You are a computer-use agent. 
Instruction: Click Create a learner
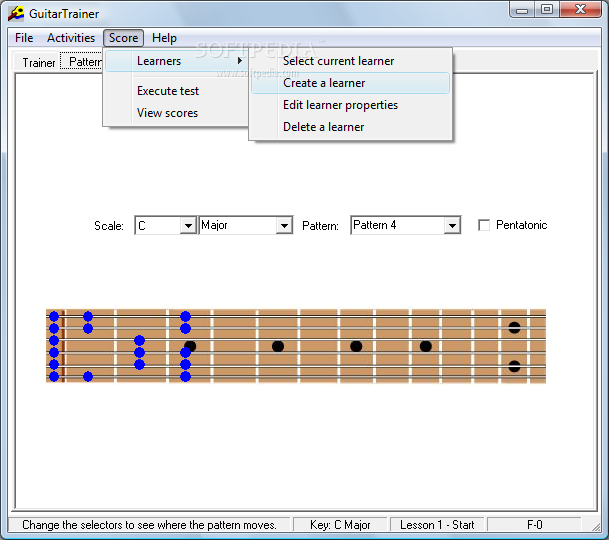click(x=350, y=83)
